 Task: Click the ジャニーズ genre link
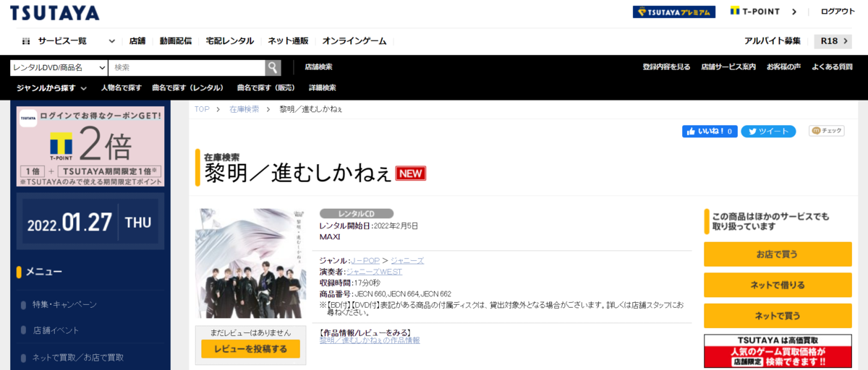click(x=407, y=260)
